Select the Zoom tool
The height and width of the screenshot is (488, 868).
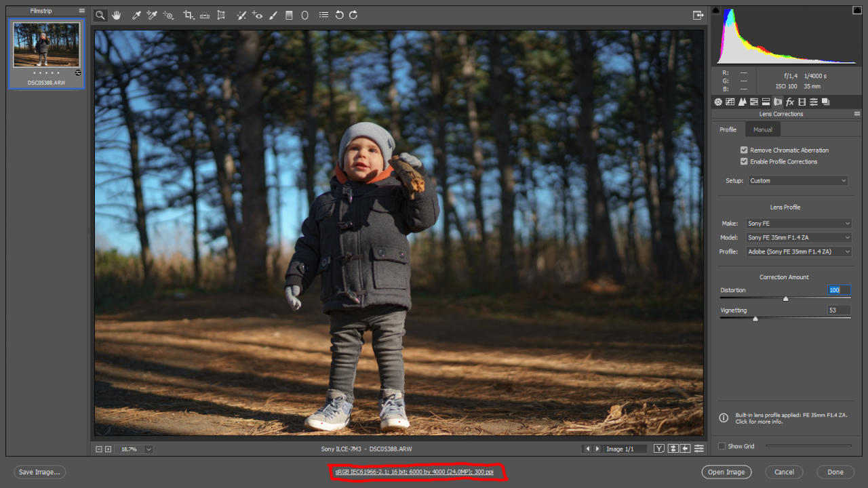[100, 15]
